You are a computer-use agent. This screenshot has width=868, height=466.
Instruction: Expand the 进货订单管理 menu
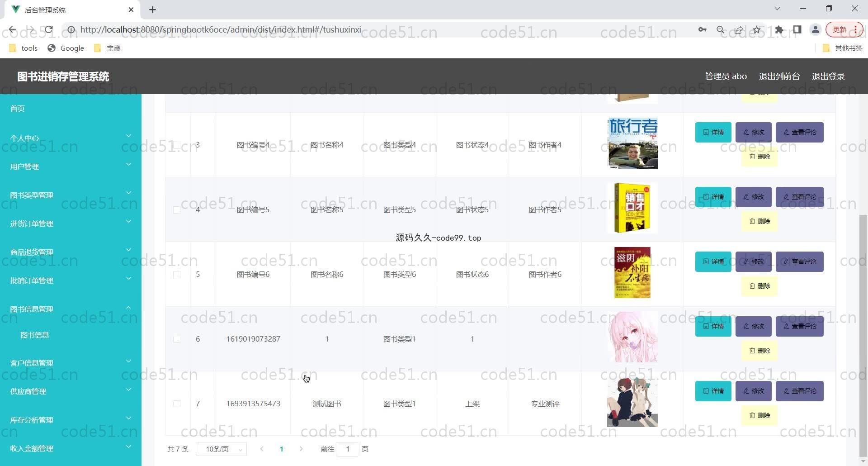coord(71,223)
